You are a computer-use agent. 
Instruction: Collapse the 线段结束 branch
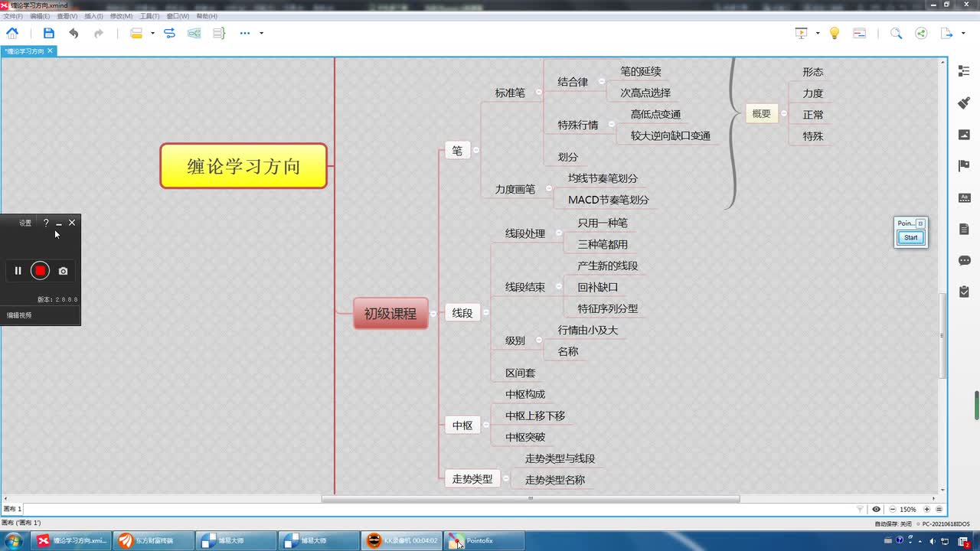[558, 287]
